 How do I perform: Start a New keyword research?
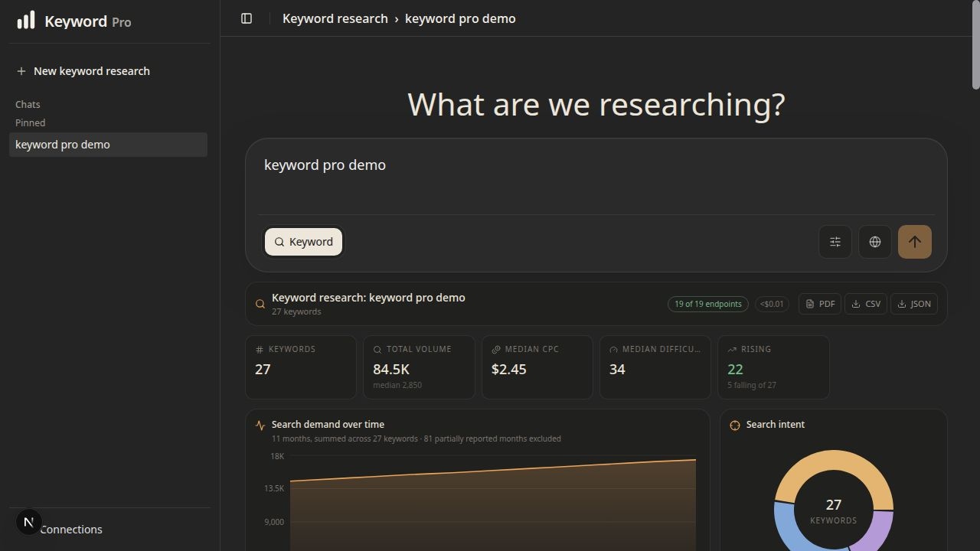point(108,71)
